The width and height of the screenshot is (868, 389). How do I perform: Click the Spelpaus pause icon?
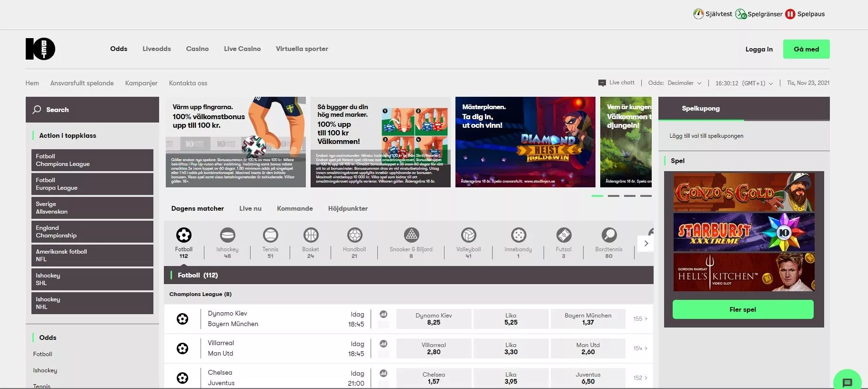pos(790,14)
